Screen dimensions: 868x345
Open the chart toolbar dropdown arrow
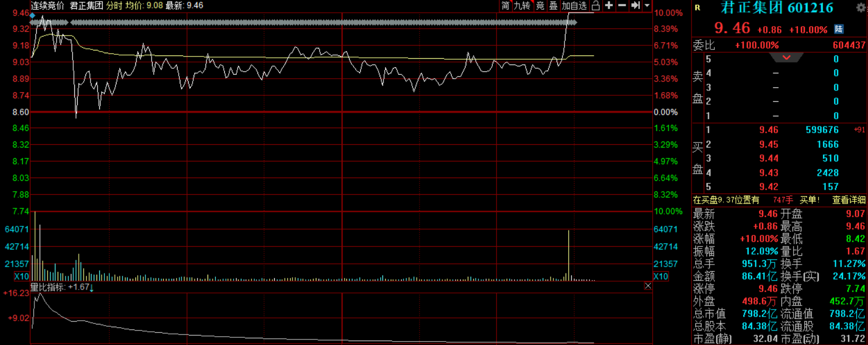[x=647, y=6]
